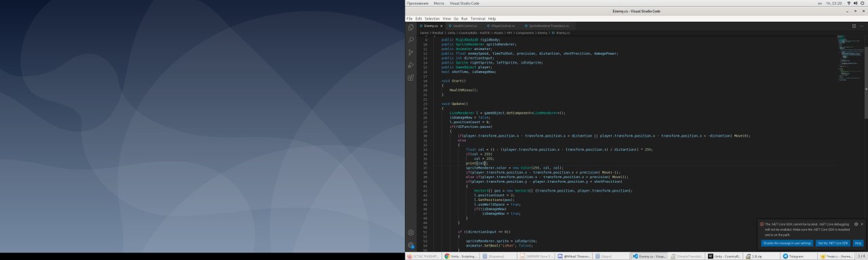Image resolution: width=868 pixels, height=260 pixels.
Task: Open the Source Control view
Action: click(x=411, y=52)
